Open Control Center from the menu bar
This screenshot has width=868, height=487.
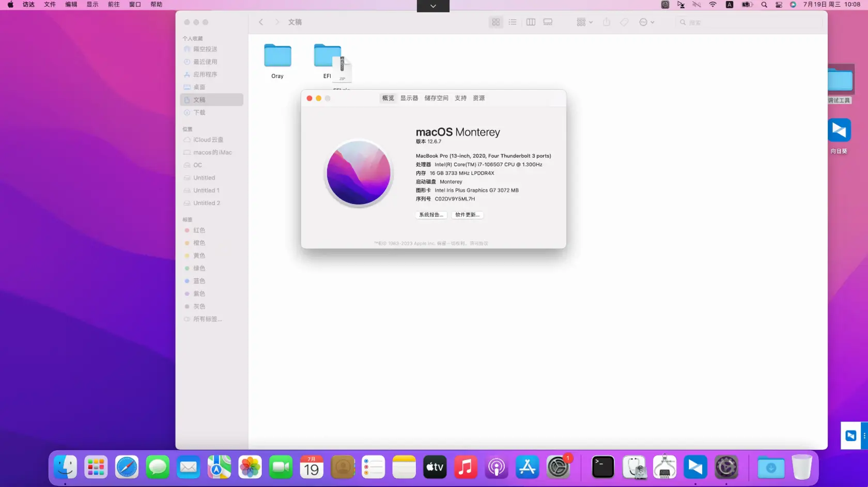click(779, 5)
